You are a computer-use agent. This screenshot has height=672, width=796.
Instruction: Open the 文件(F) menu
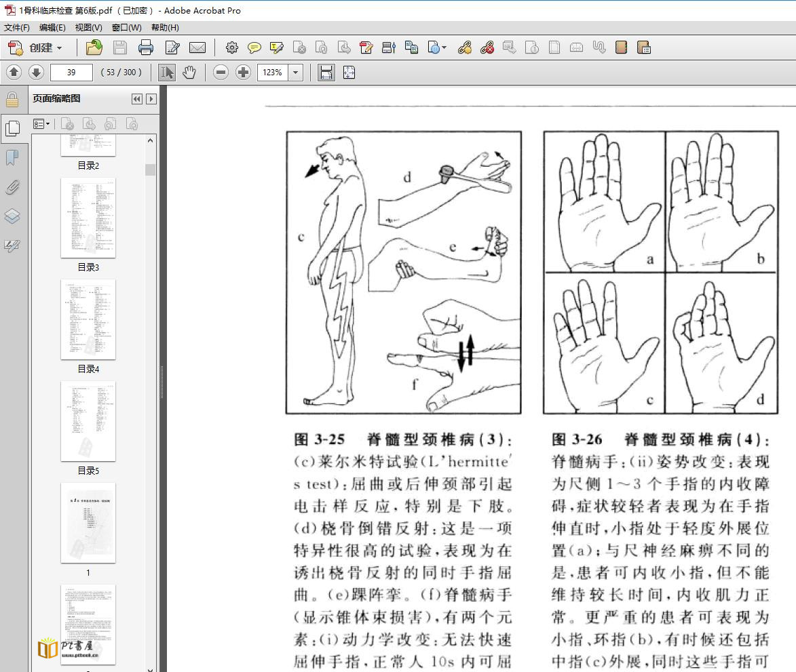tap(17, 27)
